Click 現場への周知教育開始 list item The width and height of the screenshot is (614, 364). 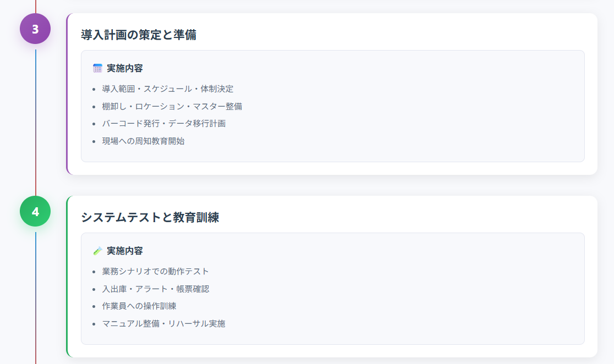point(143,141)
